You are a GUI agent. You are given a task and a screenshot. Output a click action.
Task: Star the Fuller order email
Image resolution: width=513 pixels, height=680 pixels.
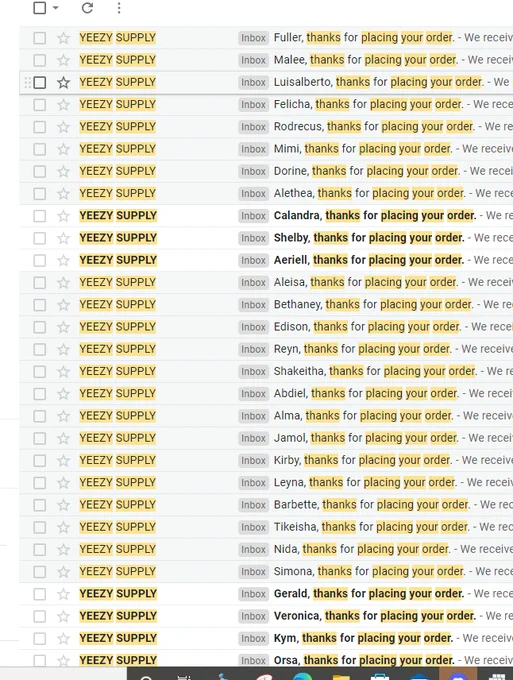point(63,38)
